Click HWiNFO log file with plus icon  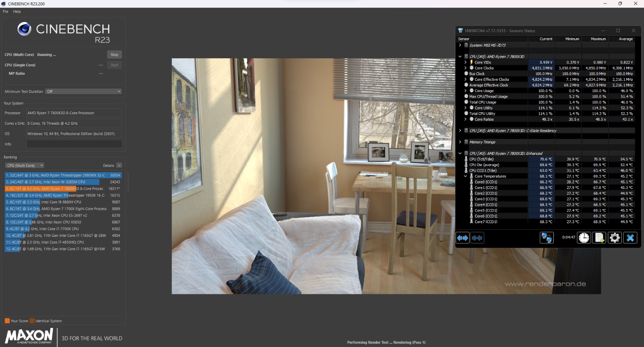point(599,238)
